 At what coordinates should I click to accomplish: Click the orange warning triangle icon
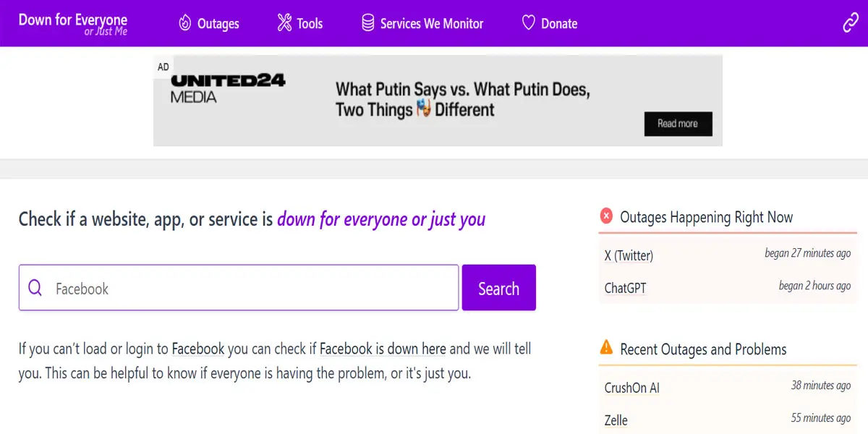click(x=606, y=348)
